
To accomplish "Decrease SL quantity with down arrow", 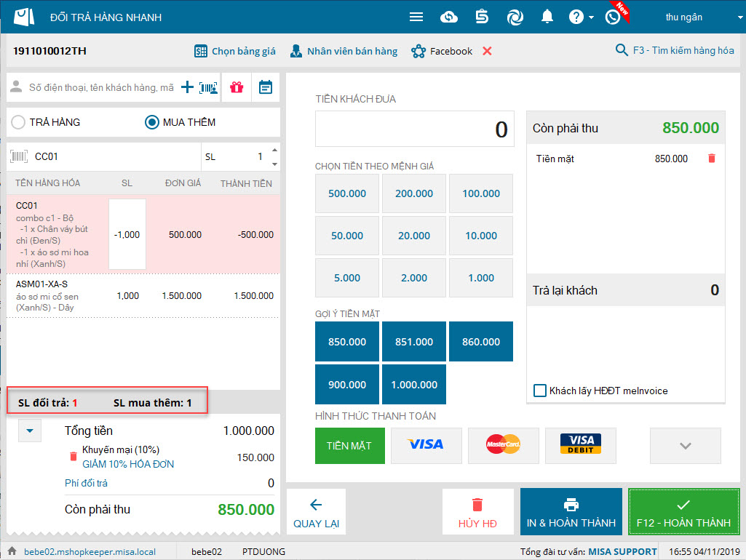I will coord(274,164).
